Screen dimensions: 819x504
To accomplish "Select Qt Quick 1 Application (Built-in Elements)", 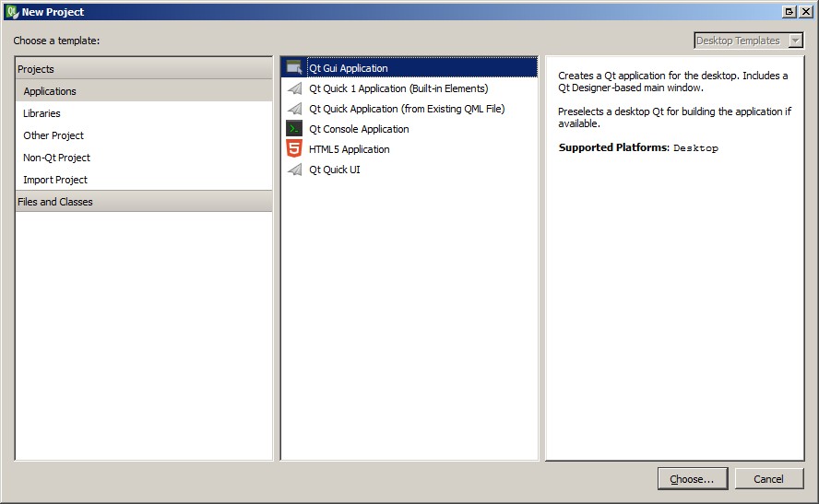I will coord(409,88).
